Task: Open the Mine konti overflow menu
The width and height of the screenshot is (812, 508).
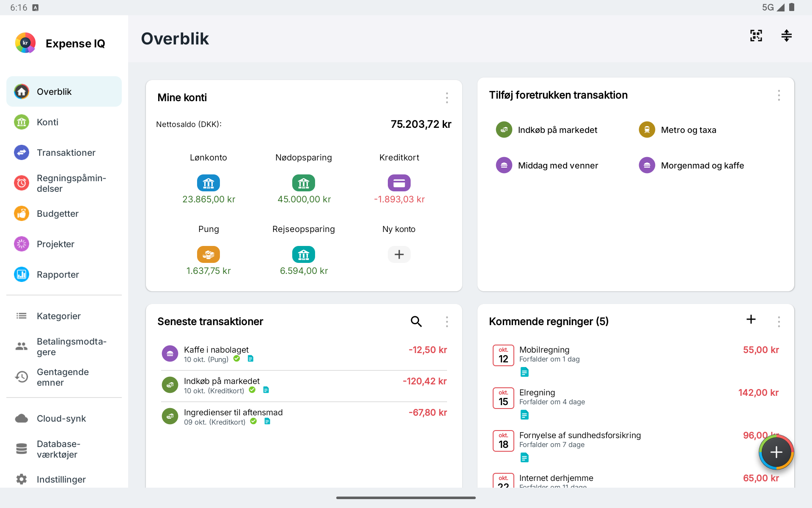Action: [x=447, y=98]
